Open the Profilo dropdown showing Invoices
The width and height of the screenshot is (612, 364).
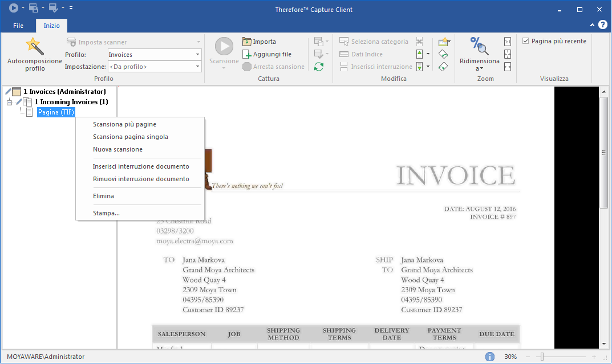click(x=196, y=54)
